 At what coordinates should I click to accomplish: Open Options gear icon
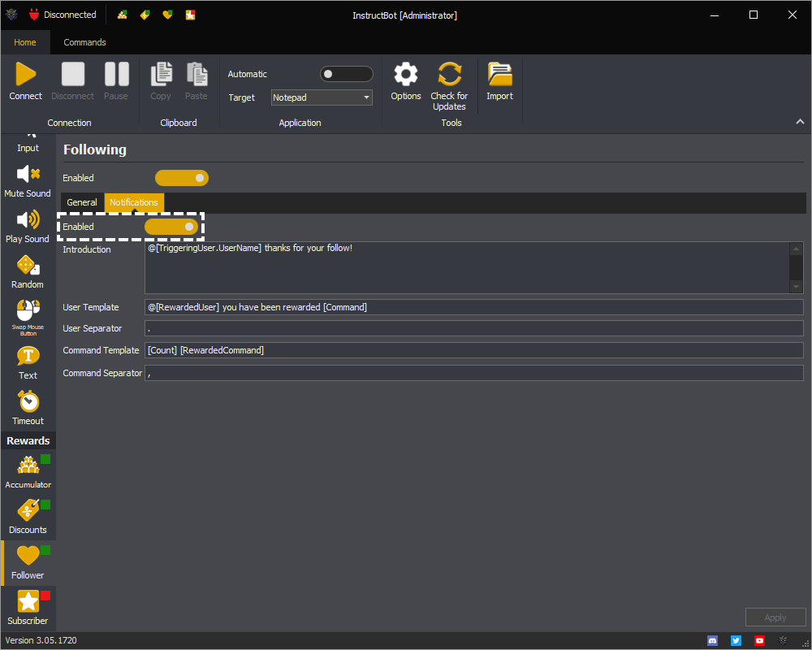[405, 74]
